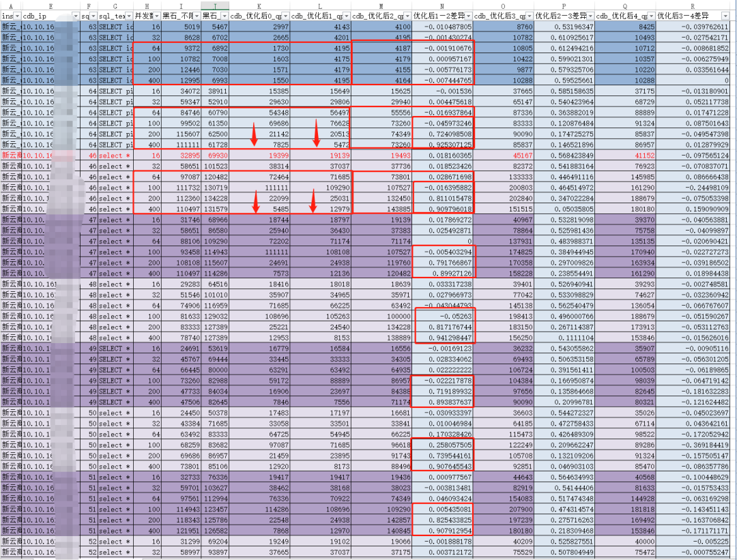This screenshot has height=560, width=737.
Task: Select the cell containing 0.941298447
Action: click(x=442, y=338)
